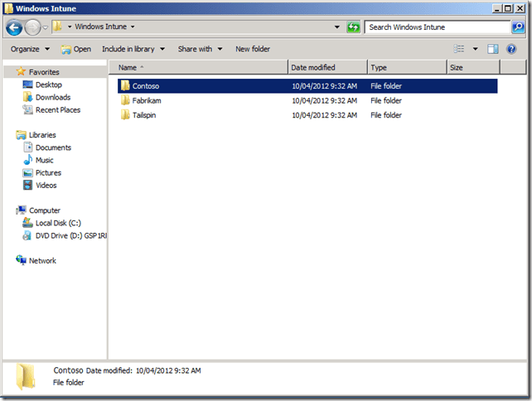The width and height of the screenshot is (532, 401).
Task: Open Local Disk (C:) drive
Action: coord(58,223)
